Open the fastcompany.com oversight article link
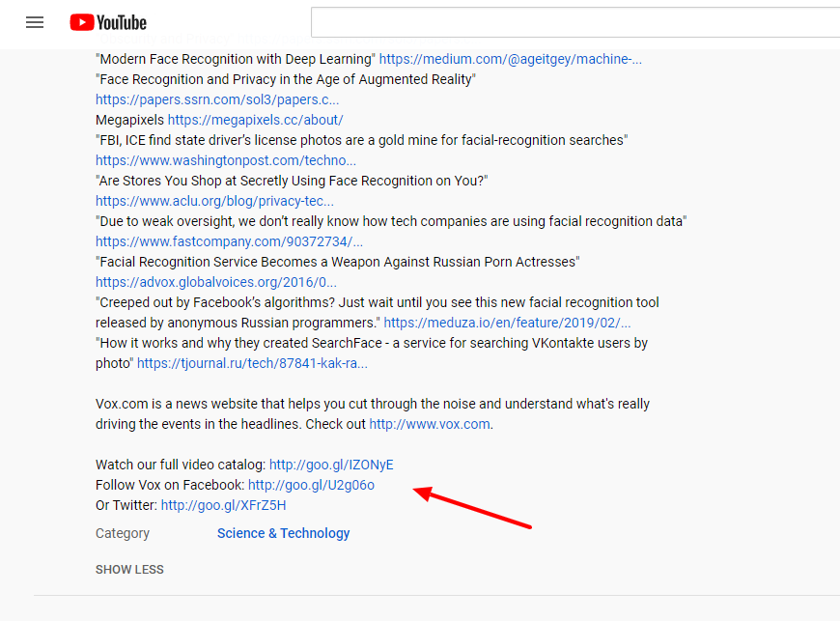Image resolution: width=840 pixels, height=621 pixels. pos(229,240)
